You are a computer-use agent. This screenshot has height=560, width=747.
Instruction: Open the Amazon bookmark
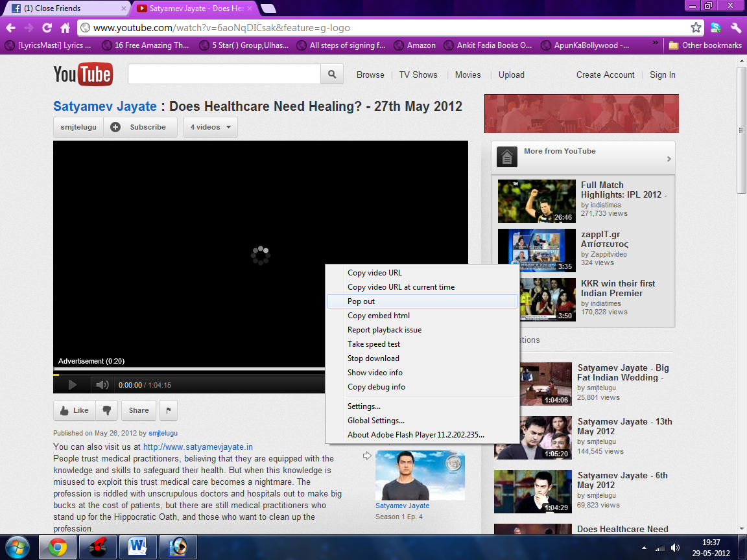pyautogui.click(x=415, y=45)
